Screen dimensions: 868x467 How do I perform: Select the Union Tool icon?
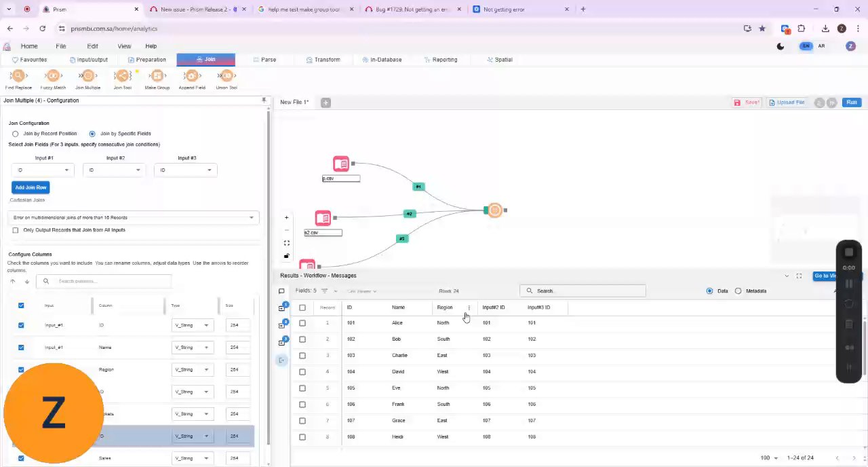click(x=226, y=76)
